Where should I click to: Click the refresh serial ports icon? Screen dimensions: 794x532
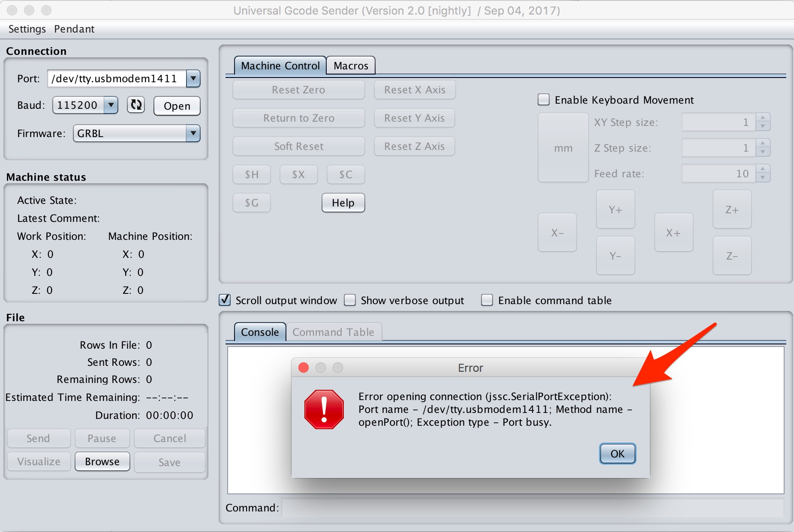(x=136, y=105)
